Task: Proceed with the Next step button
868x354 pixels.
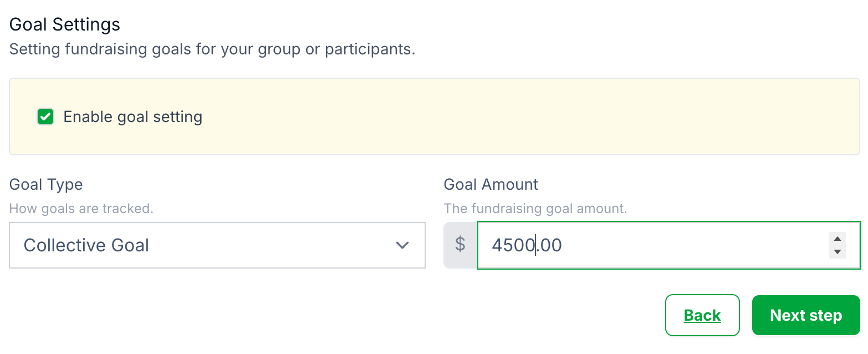Action: point(805,315)
